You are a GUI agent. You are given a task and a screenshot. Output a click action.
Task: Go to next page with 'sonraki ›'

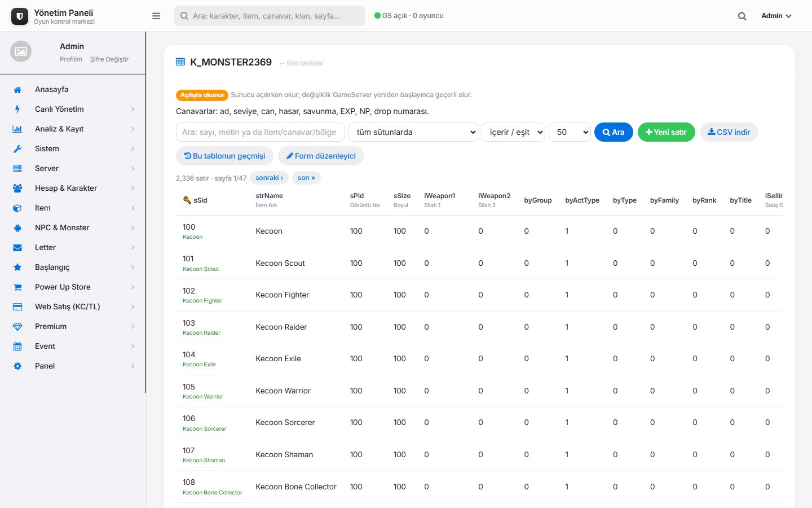pyautogui.click(x=270, y=178)
